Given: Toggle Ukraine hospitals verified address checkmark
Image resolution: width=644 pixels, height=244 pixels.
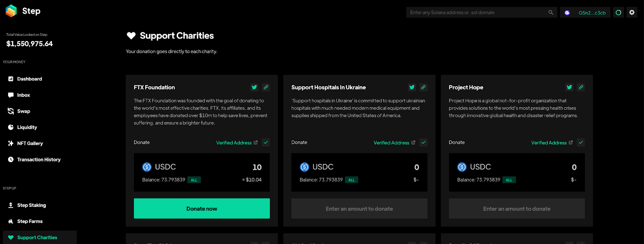Looking at the screenshot, I should pyautogui.click(x=423, y=143).
